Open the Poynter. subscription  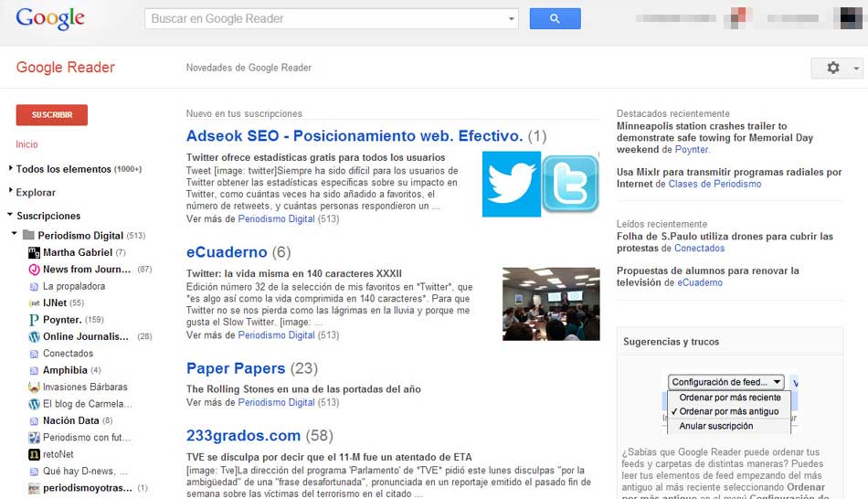pos(62,320)
